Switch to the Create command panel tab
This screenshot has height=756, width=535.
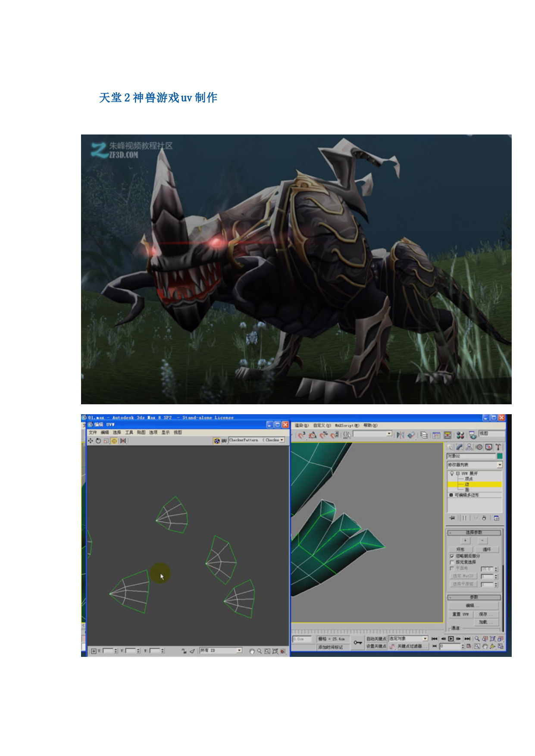451,447
